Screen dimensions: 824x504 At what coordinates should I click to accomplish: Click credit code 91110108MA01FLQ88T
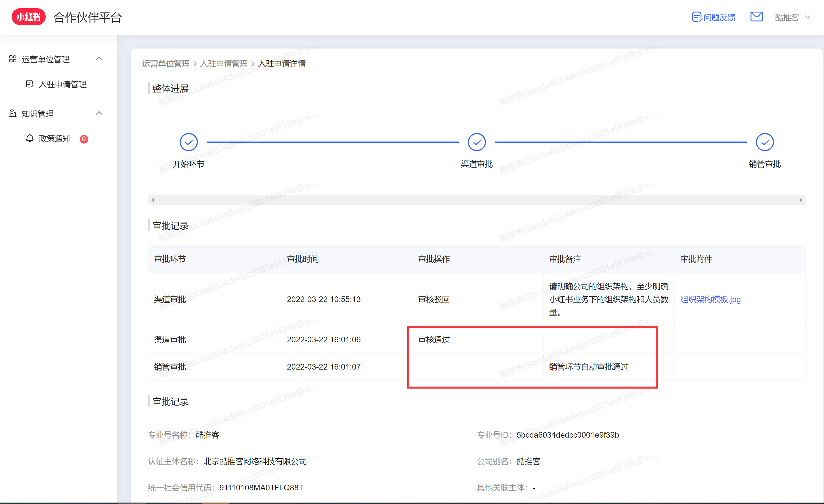(x=261, y=488)
